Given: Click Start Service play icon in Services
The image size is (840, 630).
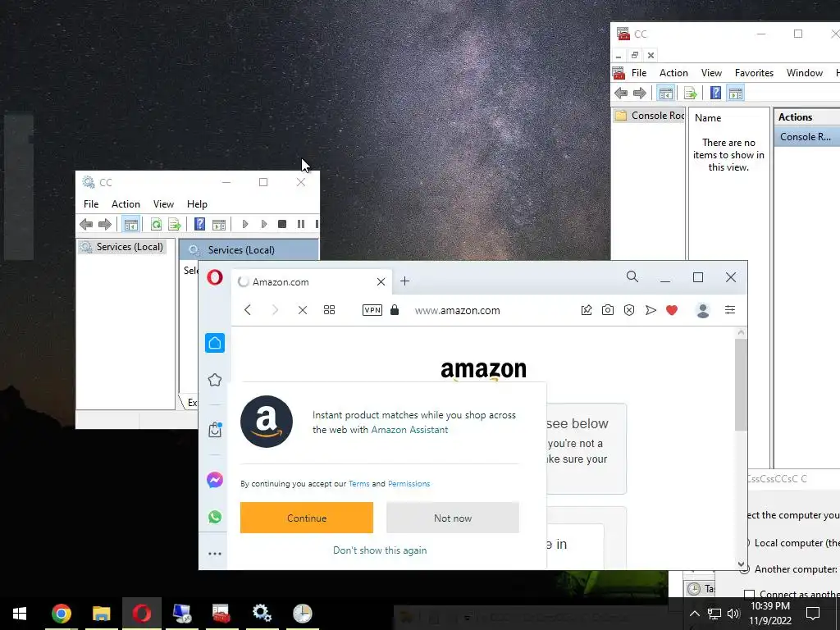Looking at the screenshot, I should click(x=245, y=224).
